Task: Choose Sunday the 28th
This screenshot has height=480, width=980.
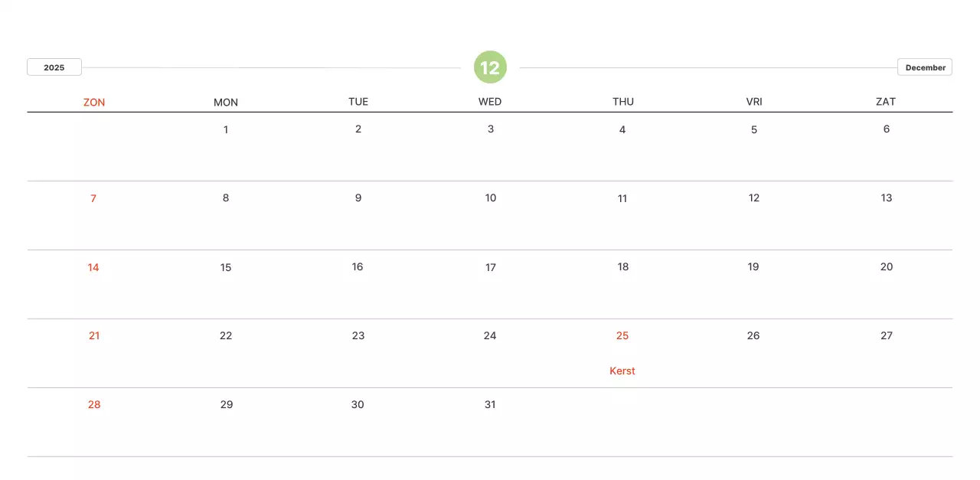Action: click(x=94, y=405)
